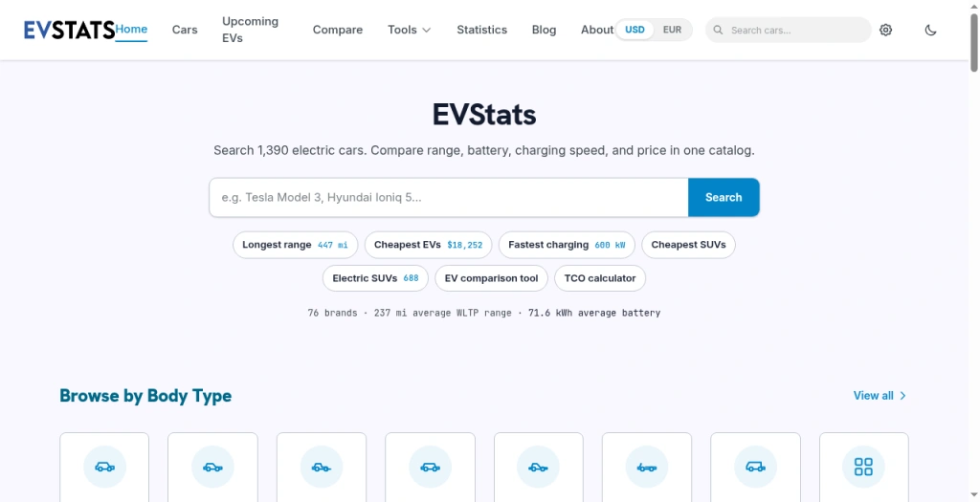Switch currency to EUR

pos(672,30)
